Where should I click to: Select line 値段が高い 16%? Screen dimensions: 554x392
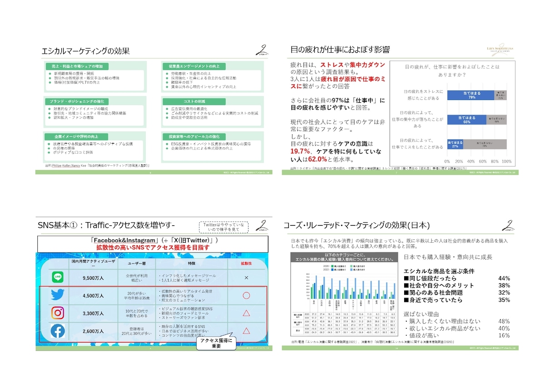[457, 336]
